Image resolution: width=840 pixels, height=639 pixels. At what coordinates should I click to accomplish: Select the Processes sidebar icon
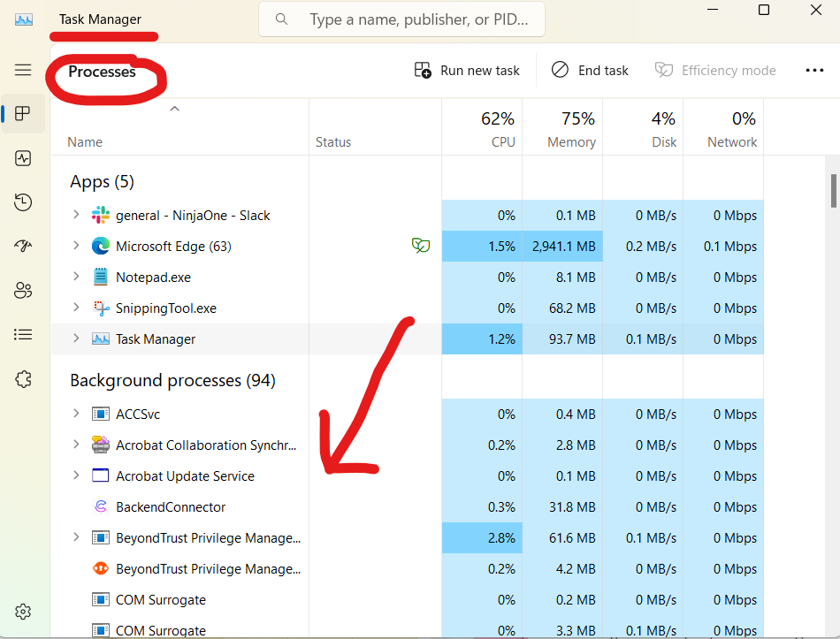[22, 113]
